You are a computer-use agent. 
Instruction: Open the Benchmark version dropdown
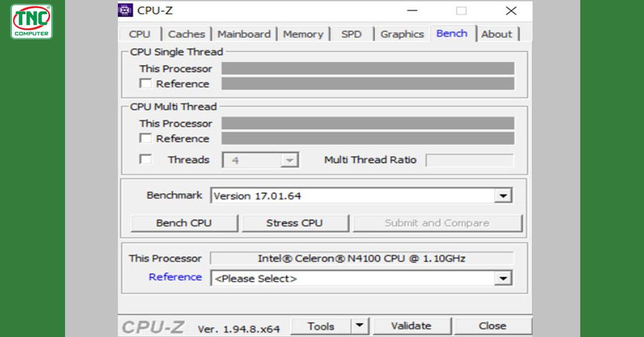[x=503, y=196]
